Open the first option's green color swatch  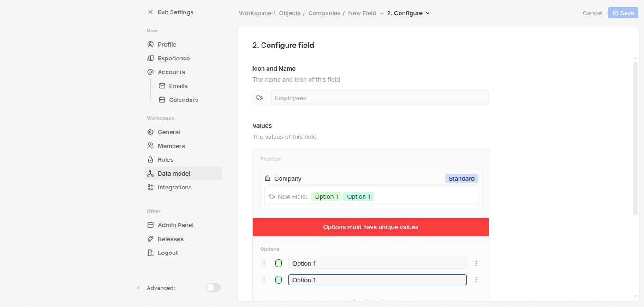[279, 263]
